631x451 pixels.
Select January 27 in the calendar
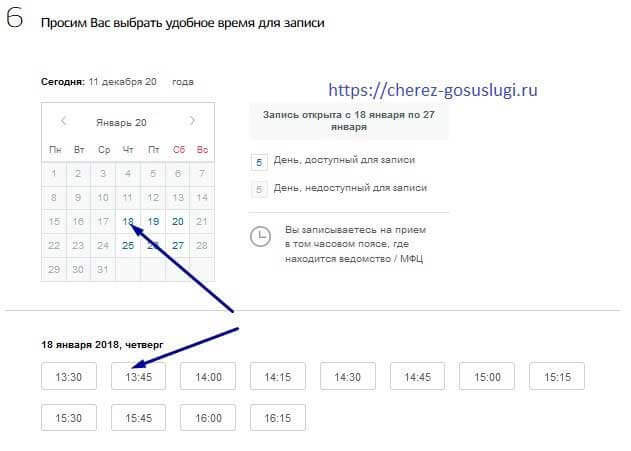[x=177, y=245]
